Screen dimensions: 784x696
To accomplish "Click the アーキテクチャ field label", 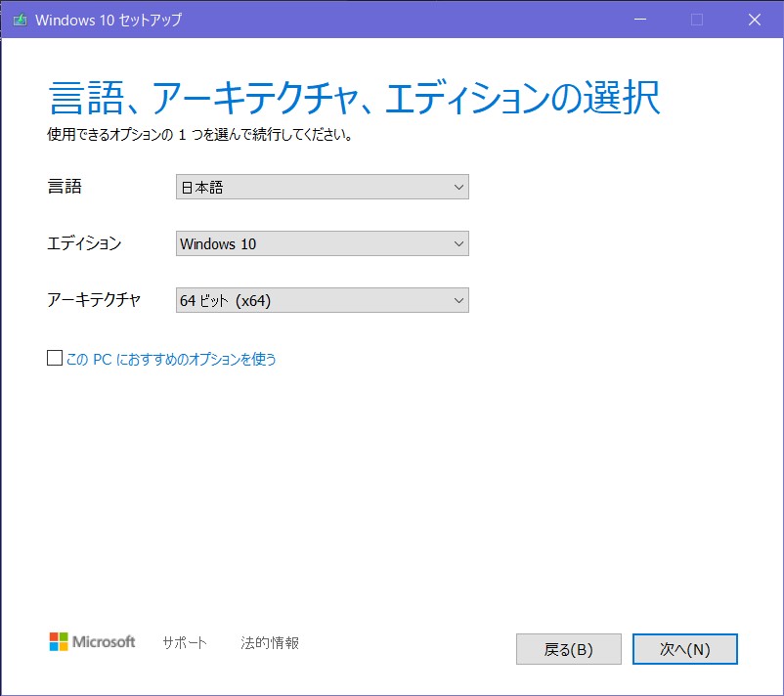I will click(94, 299).
